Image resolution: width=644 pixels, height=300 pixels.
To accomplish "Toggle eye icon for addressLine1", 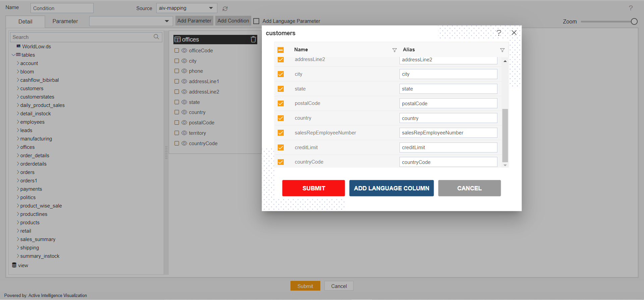I will pos(184,81).
